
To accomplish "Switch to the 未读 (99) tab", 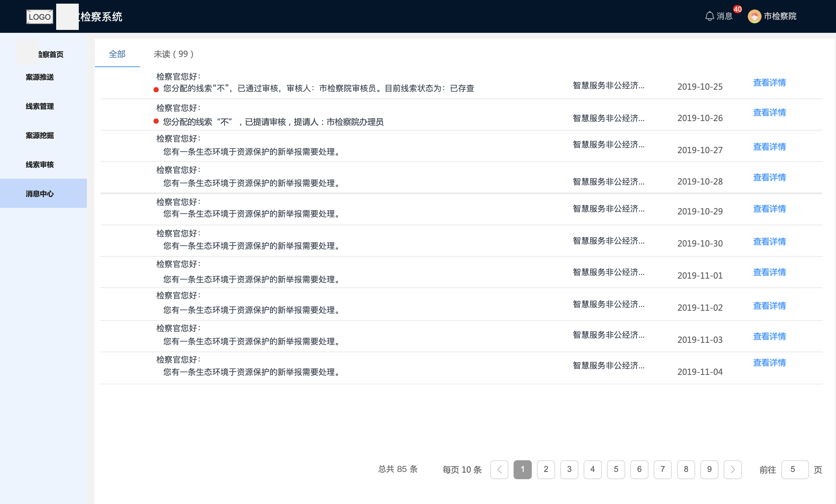I will coord(173,54).
